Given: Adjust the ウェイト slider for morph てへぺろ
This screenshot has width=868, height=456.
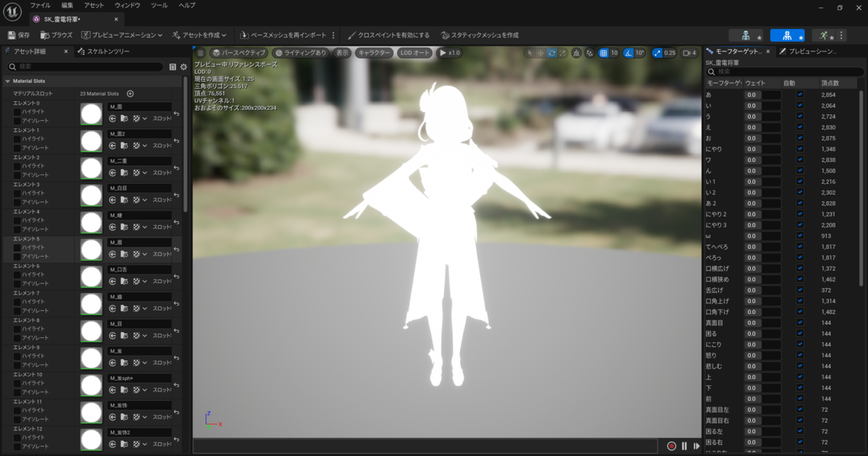Looking at the screenshot, I should [762, 247].
